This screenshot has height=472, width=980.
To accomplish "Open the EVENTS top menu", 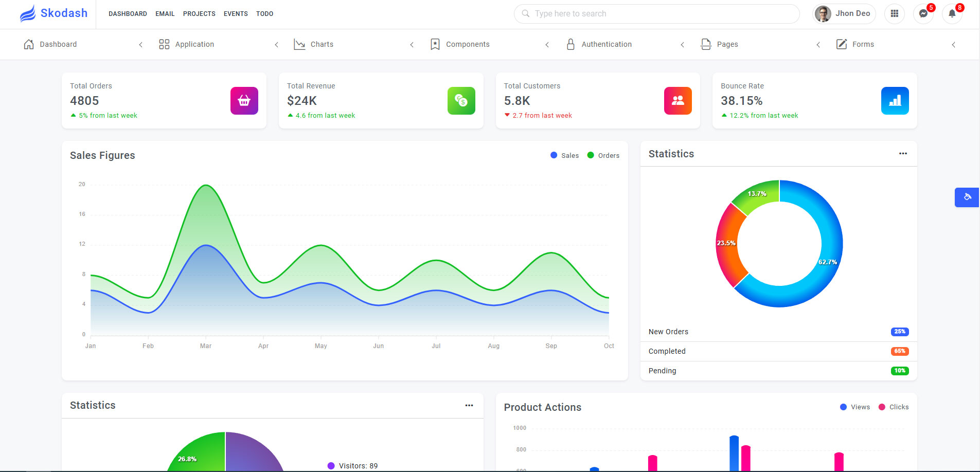I will pos(236,14).
